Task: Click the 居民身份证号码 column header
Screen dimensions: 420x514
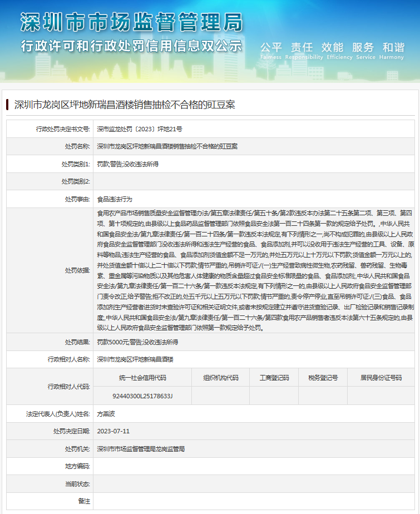Action: 381,378
